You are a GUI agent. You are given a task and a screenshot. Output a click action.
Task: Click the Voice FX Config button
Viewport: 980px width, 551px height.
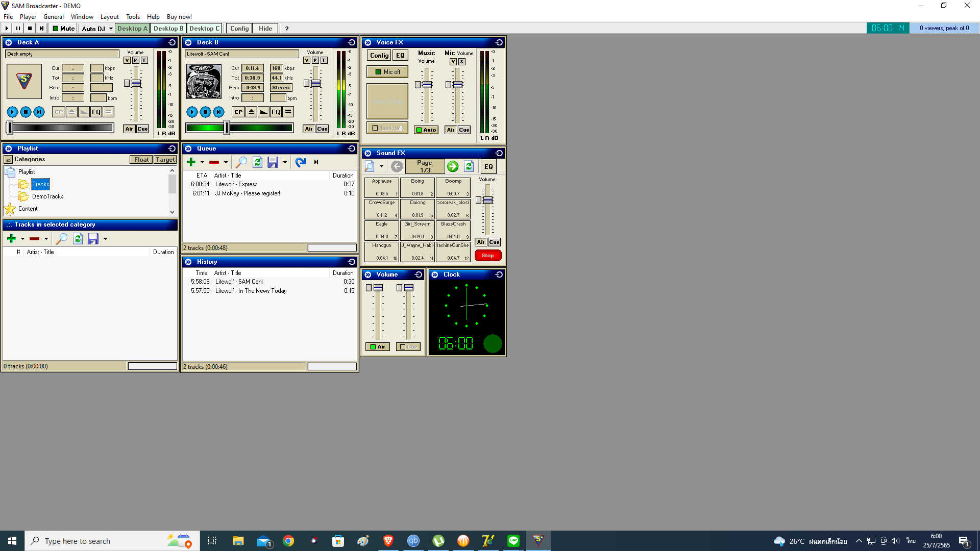tap(379, 56)
